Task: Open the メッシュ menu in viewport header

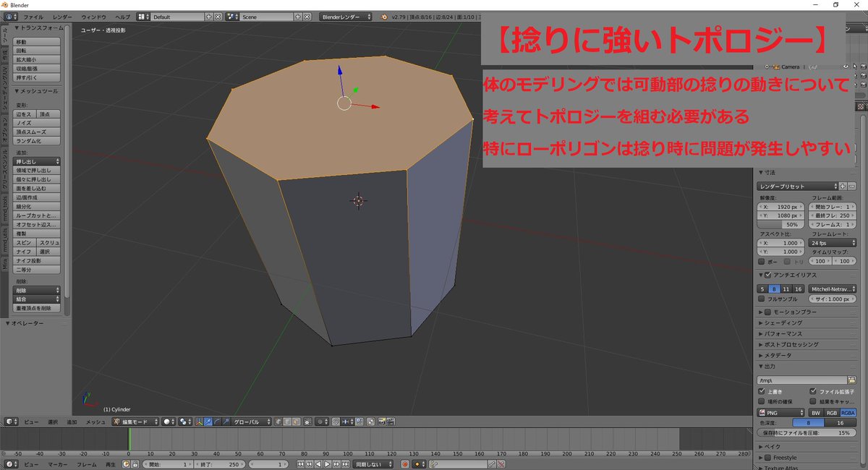Action: click(x=95, y=422)
